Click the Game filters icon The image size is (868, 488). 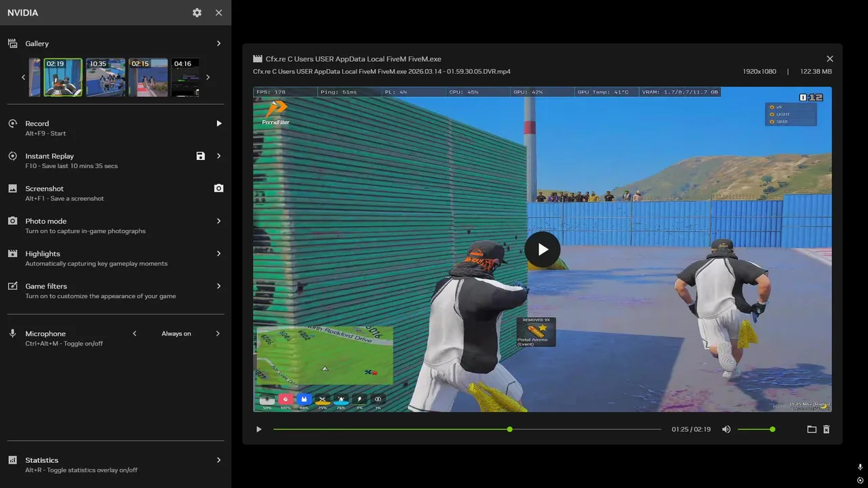click(12, 286)
